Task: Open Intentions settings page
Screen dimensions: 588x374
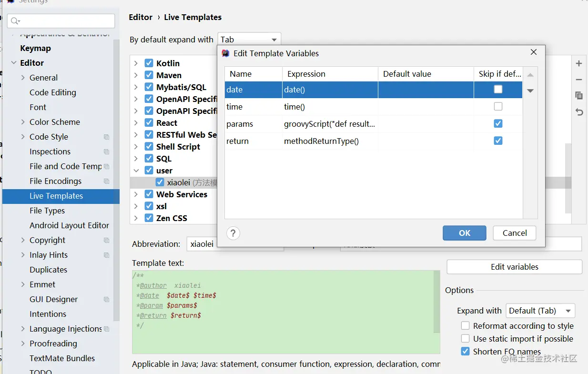Action: (x=48, y=314)
